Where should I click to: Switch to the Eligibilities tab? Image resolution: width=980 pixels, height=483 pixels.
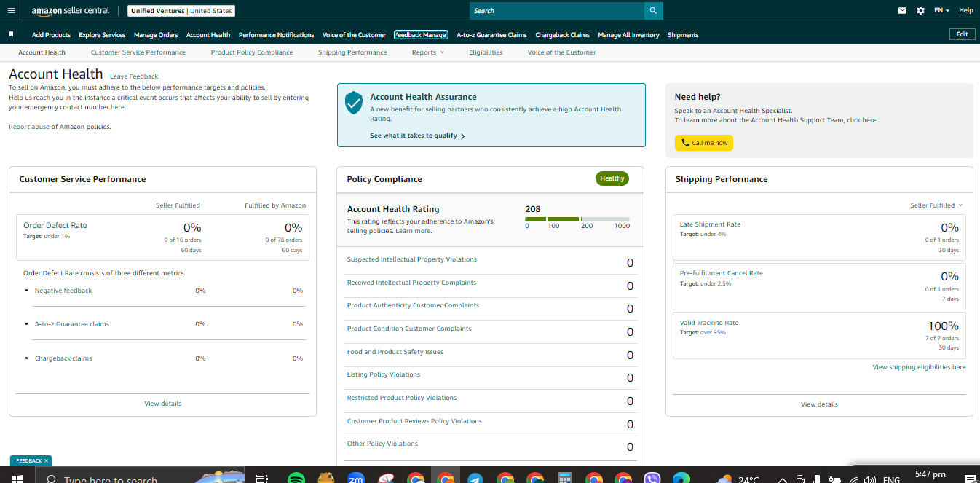point(486,52)
